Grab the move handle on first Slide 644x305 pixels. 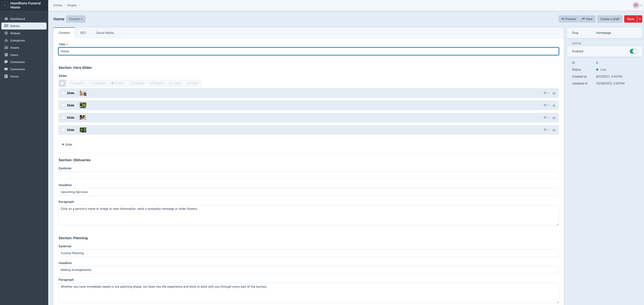[554, 93]
